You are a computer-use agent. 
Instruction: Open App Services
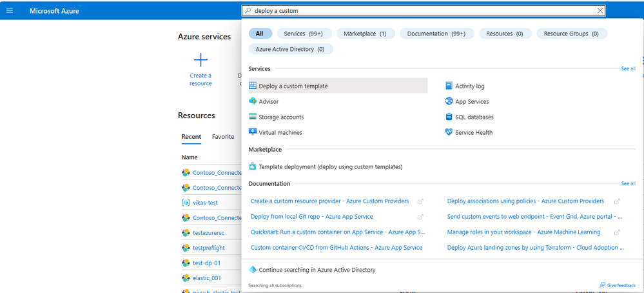coord(473,101)
